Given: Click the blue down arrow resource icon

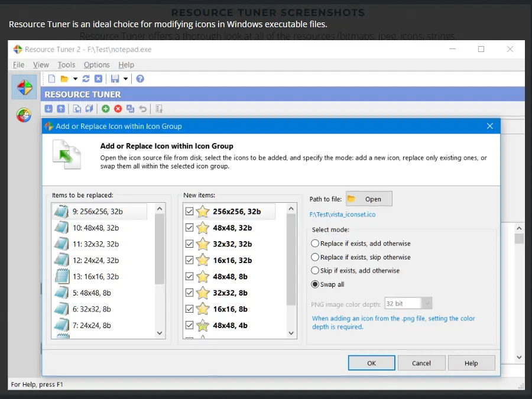Looking at the screenshot, I should click(x=48, y=109).
